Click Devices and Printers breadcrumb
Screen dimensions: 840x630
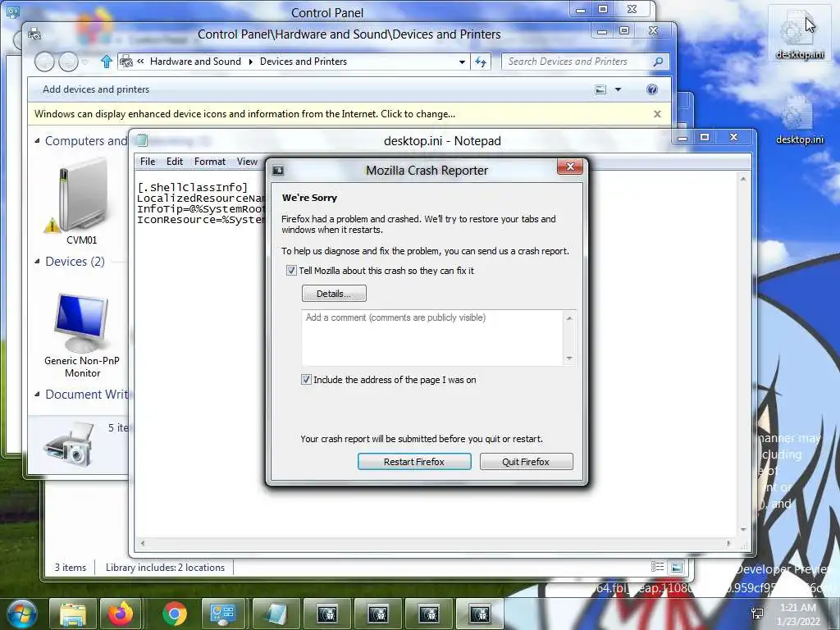304,62
